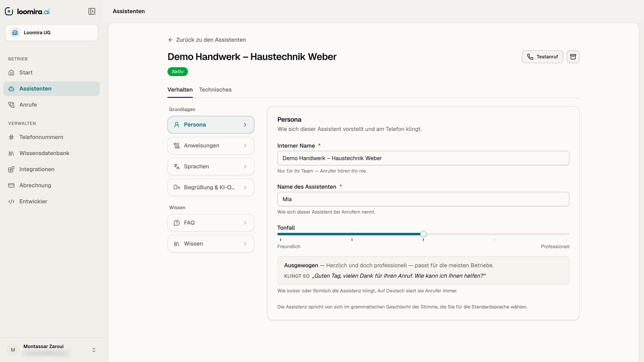Click the Anrufe phone icon
This screenshot has width=644, height=362.
11,105
